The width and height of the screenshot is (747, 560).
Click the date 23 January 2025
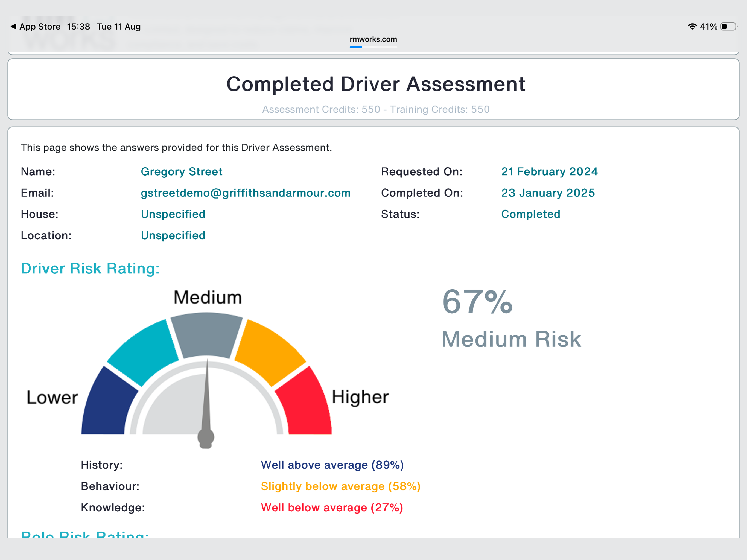coord(548,193)
